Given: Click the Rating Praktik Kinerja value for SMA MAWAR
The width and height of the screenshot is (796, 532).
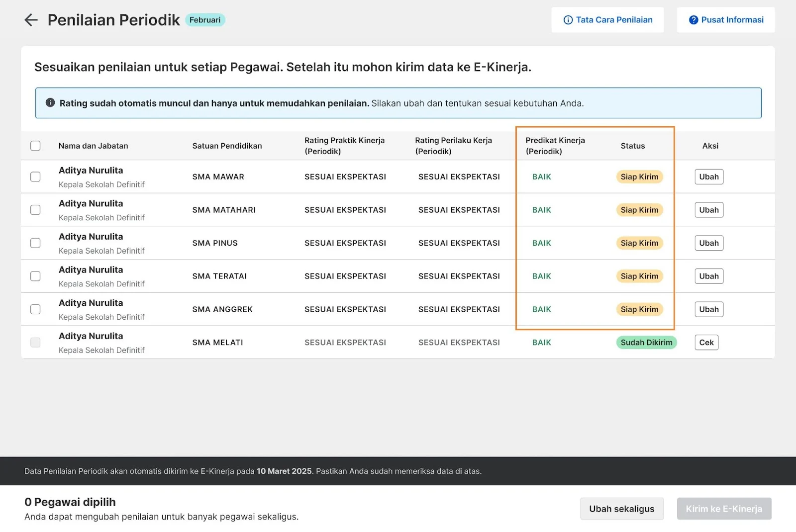Looking at the screenshot, I should 345,177.
